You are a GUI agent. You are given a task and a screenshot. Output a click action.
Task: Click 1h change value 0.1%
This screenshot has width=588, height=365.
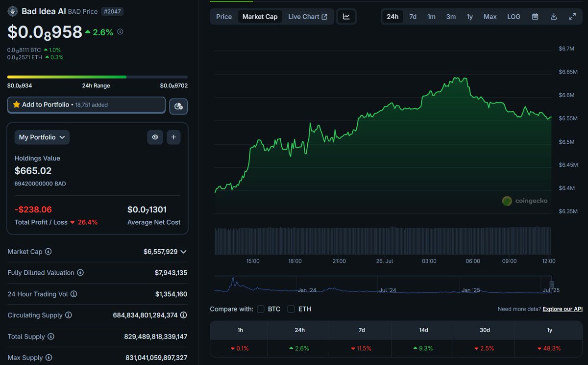coord(240,348)
